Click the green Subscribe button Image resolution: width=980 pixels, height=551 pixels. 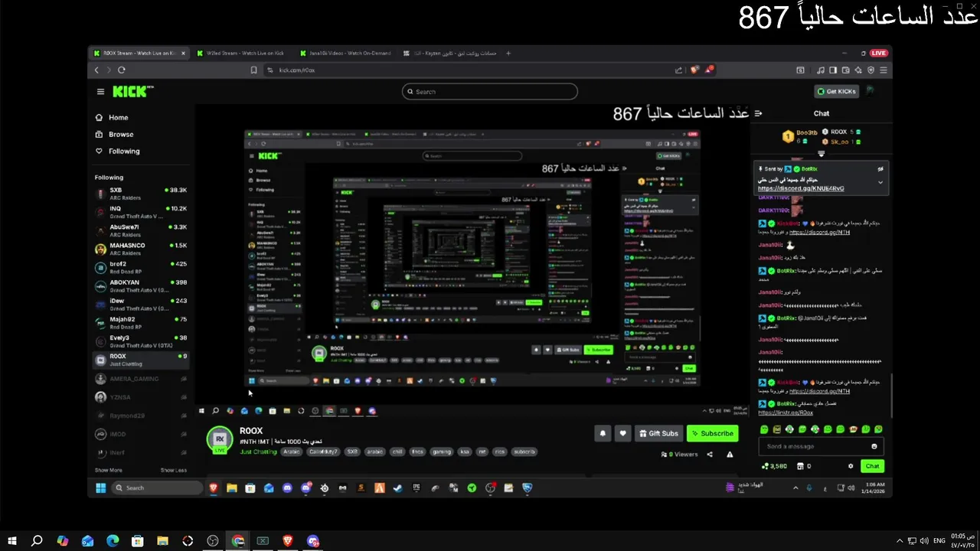point(712,433)
